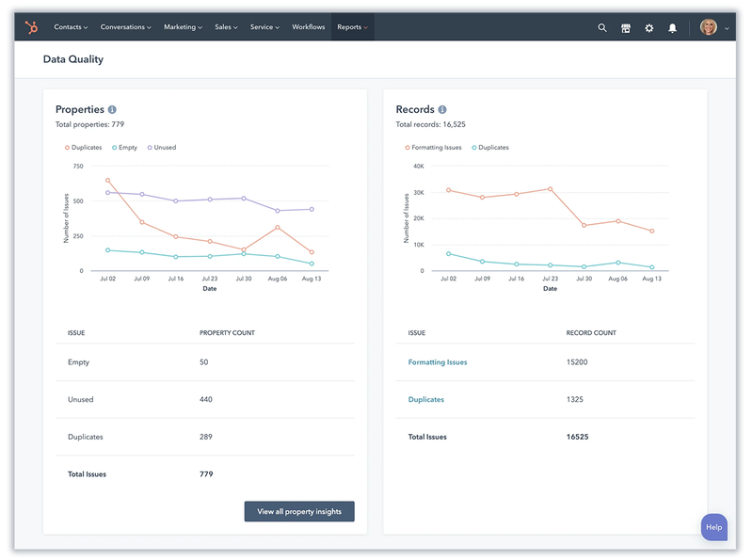Click the PROPERTY COUNT column header
Image resolution: width=753 pixels, height=560 pixels.
(227, 333)
